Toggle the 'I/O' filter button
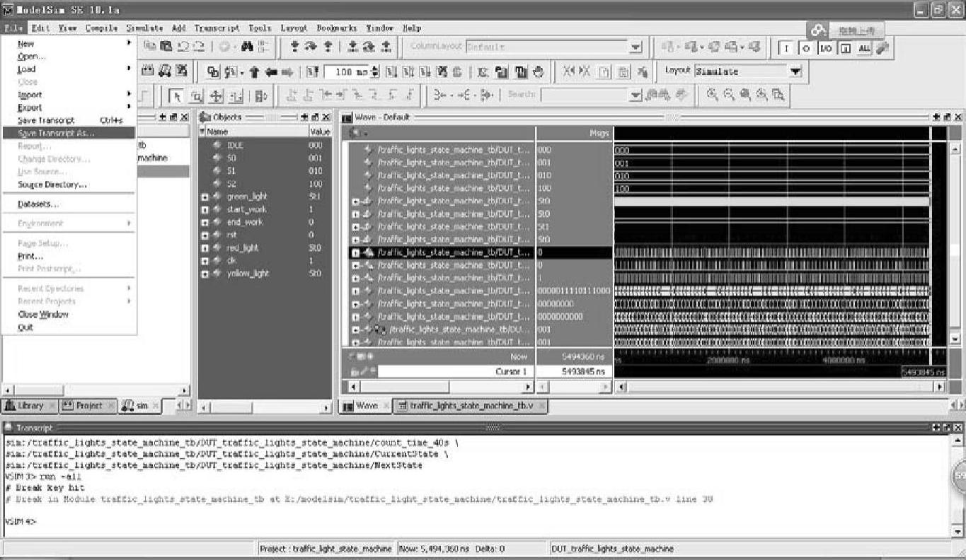The height and width of the screenshot is (560, 966). coord(827,48)
